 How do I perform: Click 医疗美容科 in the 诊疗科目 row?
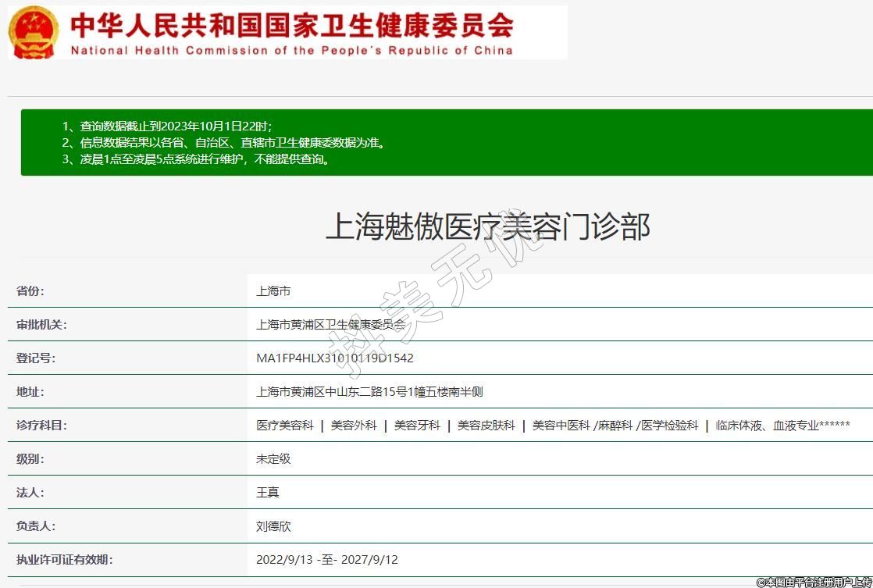(x=284, y=426)
